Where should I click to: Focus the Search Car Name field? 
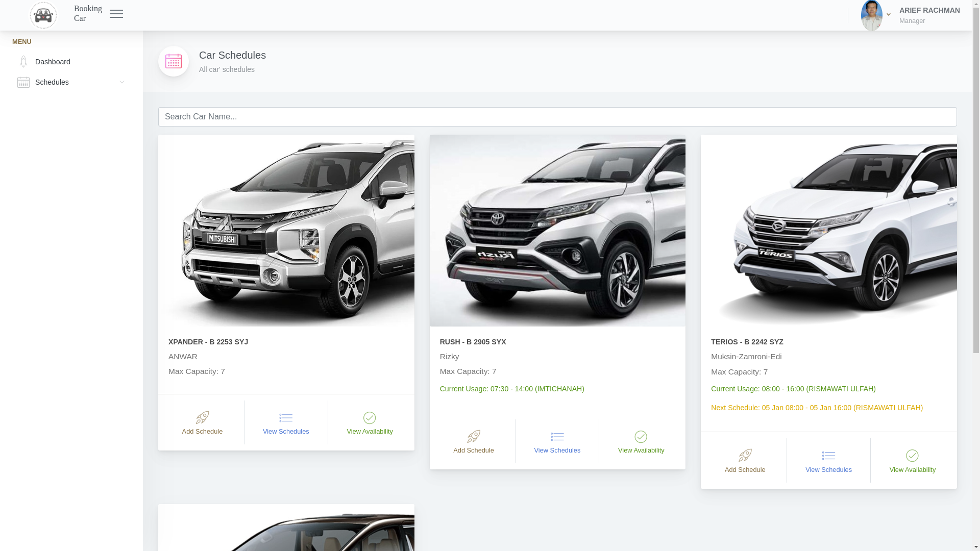[x=557, y=117]
